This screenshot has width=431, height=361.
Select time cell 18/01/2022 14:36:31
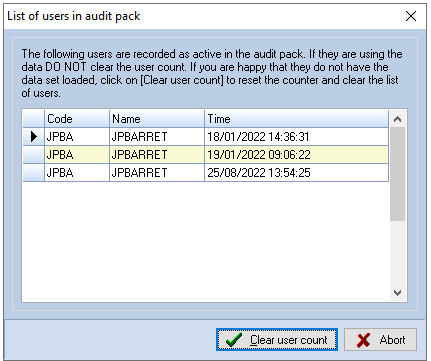(x=296, y=137)
